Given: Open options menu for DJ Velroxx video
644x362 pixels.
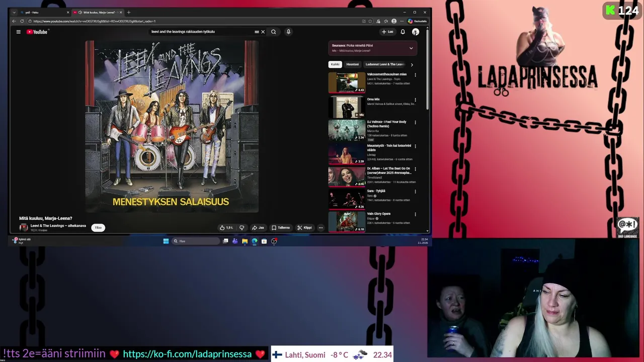Looking at the screenshot, I should [415, 122].
